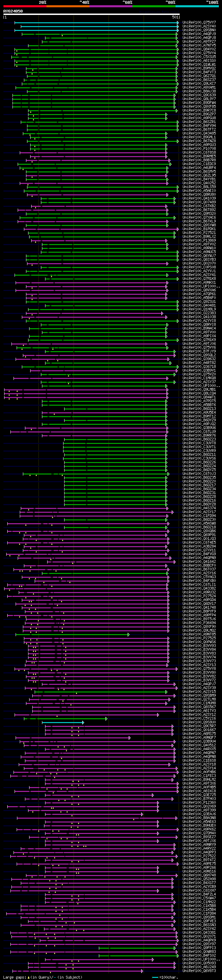Viewport: 222px width, 980px height.
Task: Click the cyan ~100% identity legend bar
Action: tap(197, 6)
